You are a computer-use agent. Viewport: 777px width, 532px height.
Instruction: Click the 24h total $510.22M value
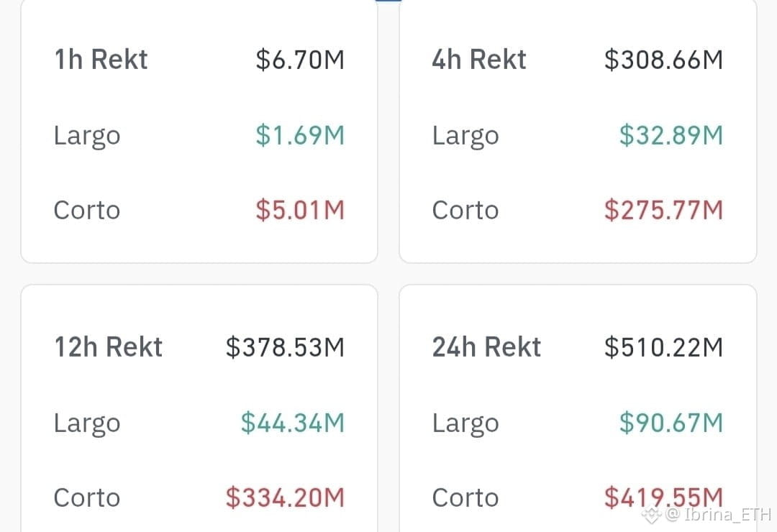(663, 347)
